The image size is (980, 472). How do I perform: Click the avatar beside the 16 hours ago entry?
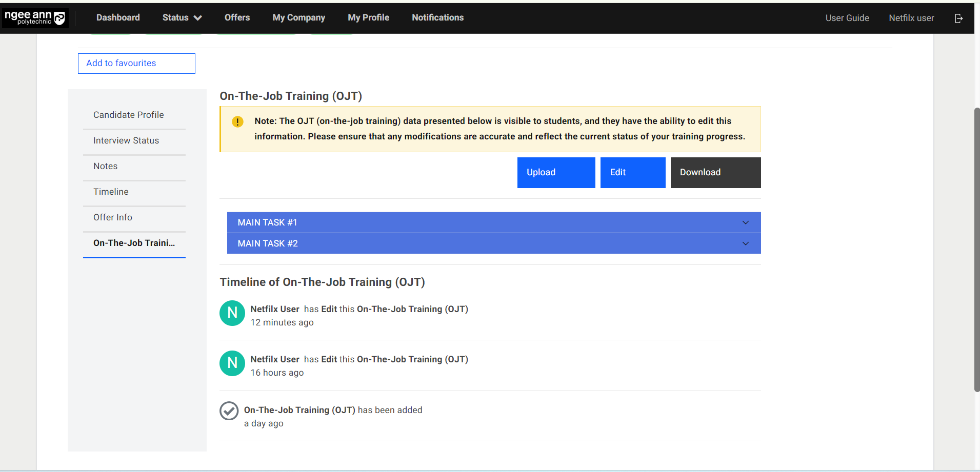(x=232, y=363)
